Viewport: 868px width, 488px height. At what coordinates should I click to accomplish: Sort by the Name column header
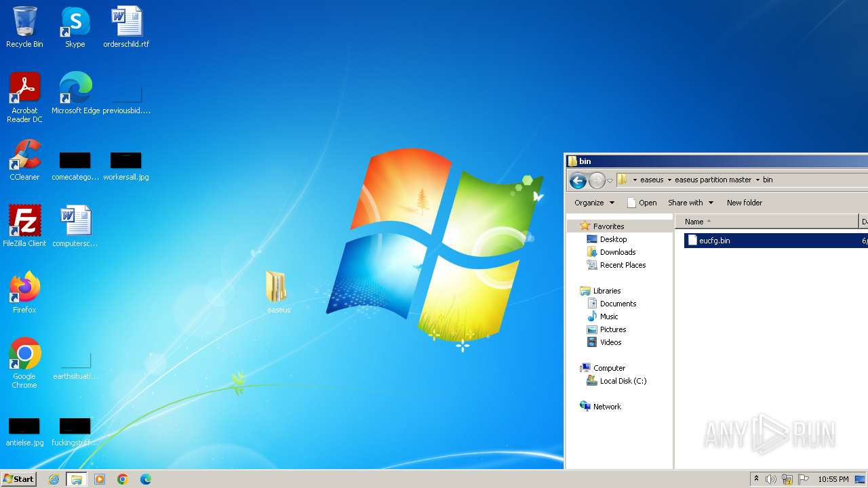(768, 222)
